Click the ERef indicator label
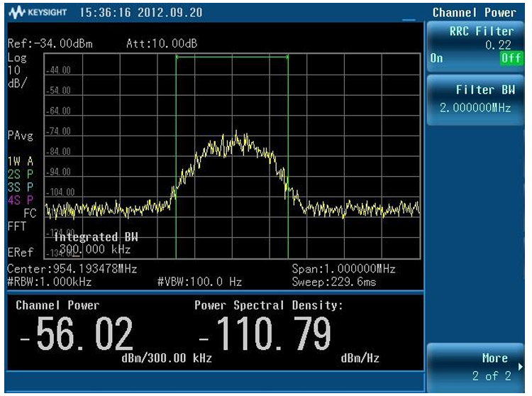 click(x=21, y=252)
